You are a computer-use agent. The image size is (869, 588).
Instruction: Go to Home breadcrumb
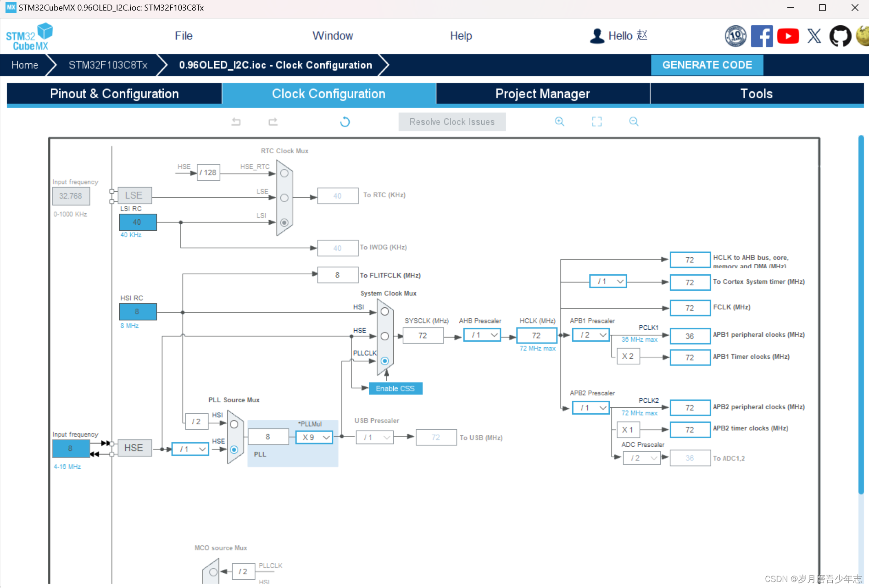coord(25,65)
